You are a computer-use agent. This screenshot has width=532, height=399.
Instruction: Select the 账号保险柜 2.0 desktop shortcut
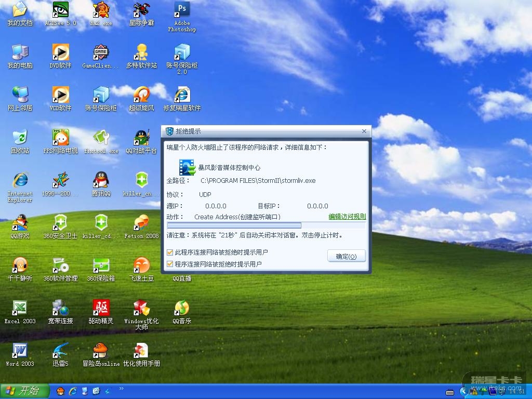(182, 59)
